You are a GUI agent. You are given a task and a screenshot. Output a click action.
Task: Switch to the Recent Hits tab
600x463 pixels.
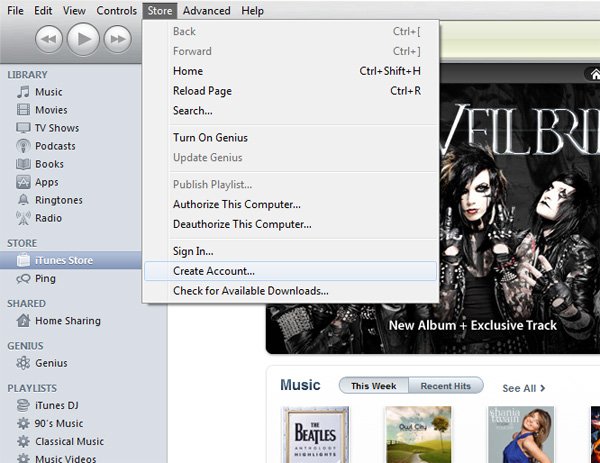[x=446, y=386]
